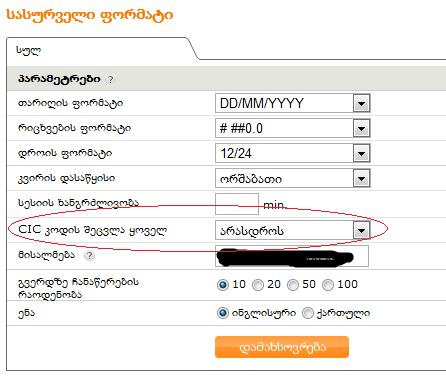Click the კვირის დასაწყისი label

coord(66,178)
